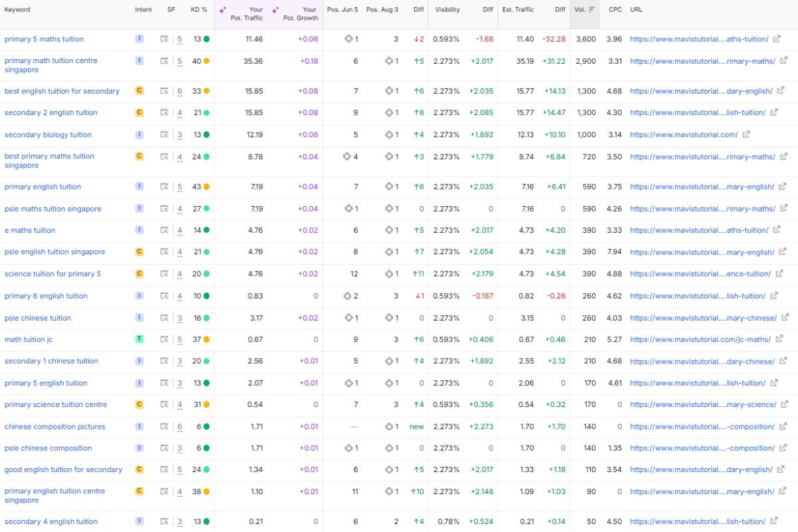Open the psle maths tuition singapore keyword link
Image resolution: width=798 pixels, height=532 pixels.
point(53,209)
